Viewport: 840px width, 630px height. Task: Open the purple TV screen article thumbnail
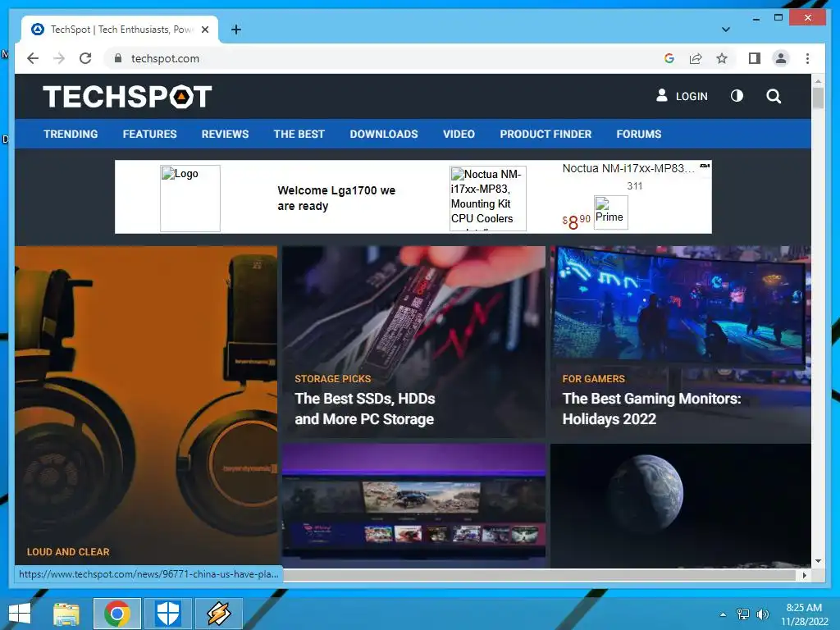[x=413, y=505]
